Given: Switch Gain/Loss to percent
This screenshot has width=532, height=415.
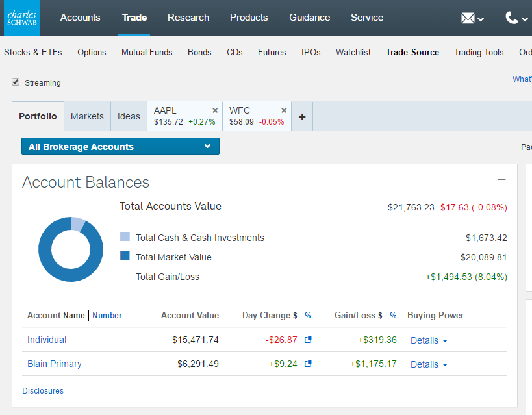Looking at the screenshot, I should point(393,315).
